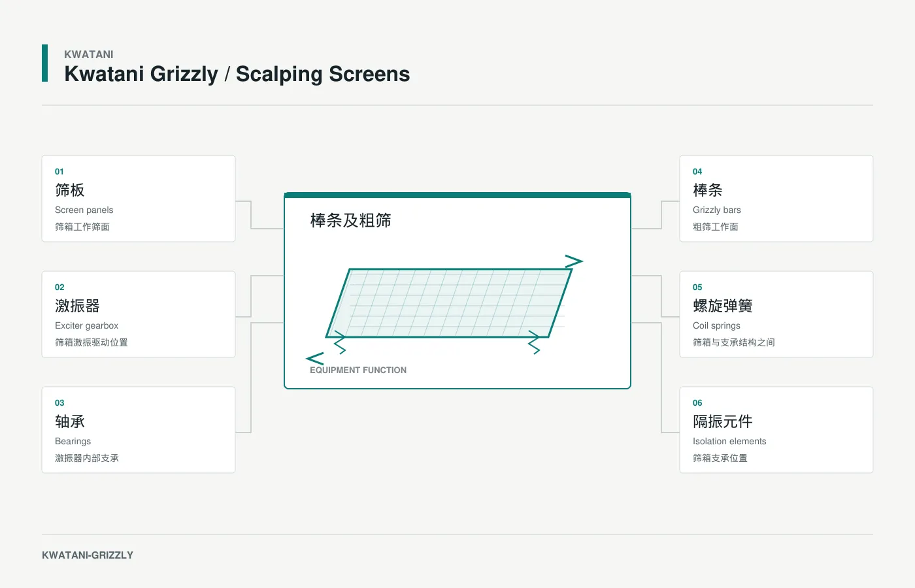
Task: Click the Screen panels English subtitle
Action: click(x=84, y=210)
